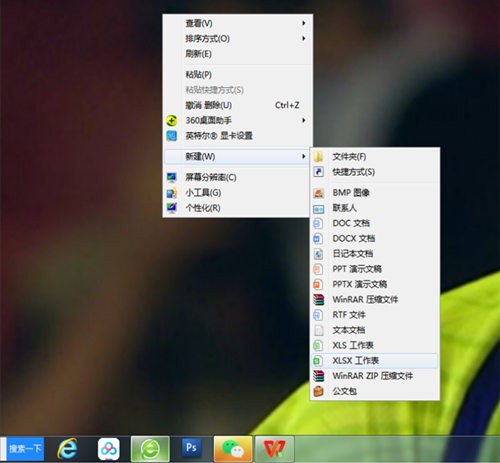Create a new PPTX 演示文稿 file
This screenshot has height=463, width=500.
[x=375, y=284]
